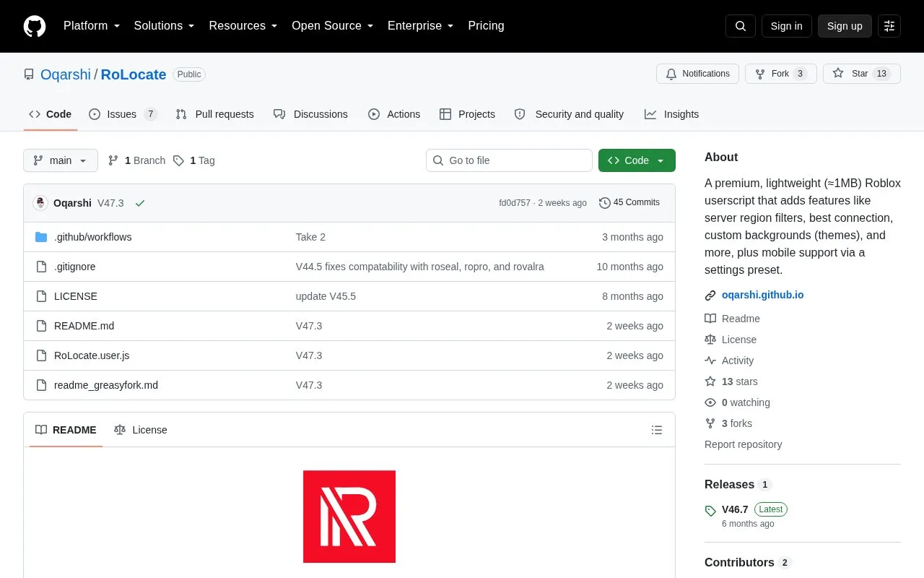This screenshot has width=924, height=578.
Task: Click the Pricing link
Action: (x=486, y=26)
